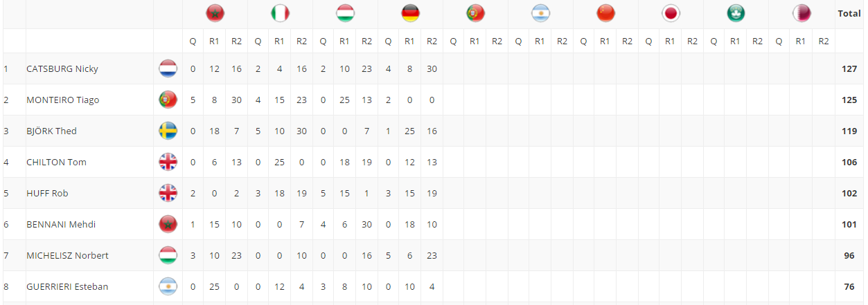The image size is (868, 305).
Task: Select the HUFF Rob row name
Action: click(47, 193)
